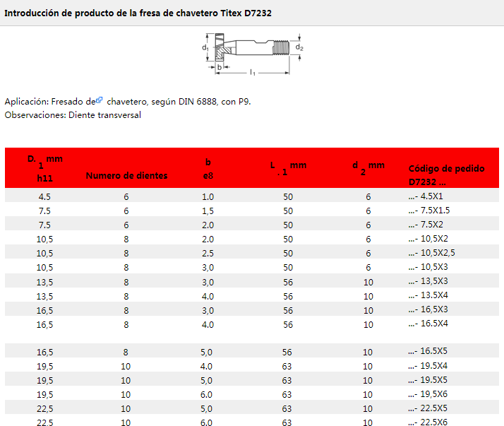The height and width of the screenshot is (426, 504).
Task: Click the '6' shank cell in the 7.5X2 row
Action: pos(368,225)
